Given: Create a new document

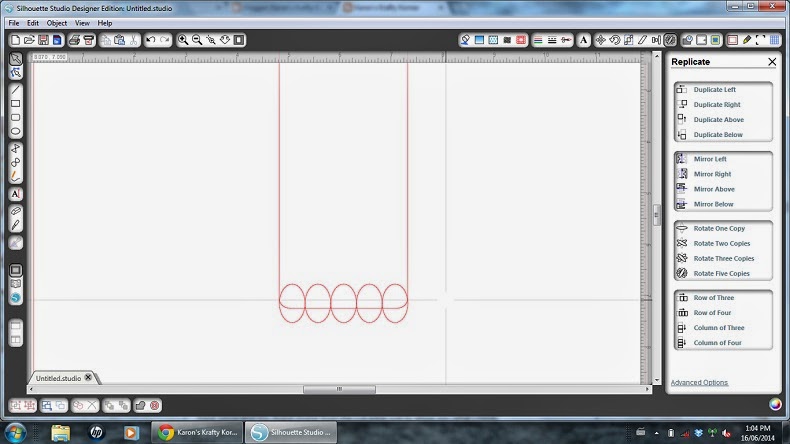Looking at the screenshot, I should click(15, 40).
